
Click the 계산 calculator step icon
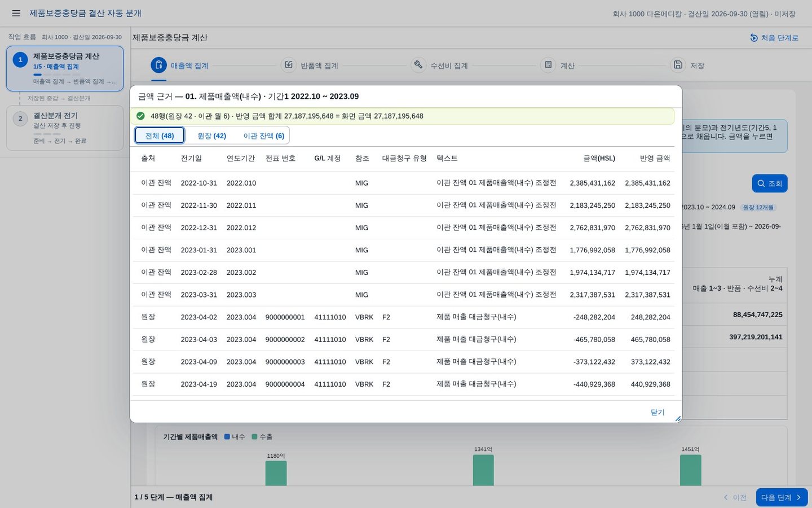pos(548,65)
